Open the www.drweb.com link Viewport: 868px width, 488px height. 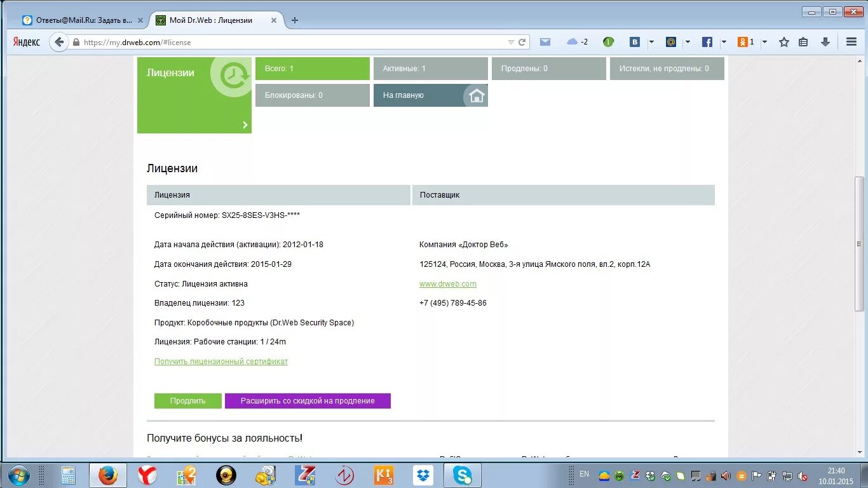(x=448, y=284)
